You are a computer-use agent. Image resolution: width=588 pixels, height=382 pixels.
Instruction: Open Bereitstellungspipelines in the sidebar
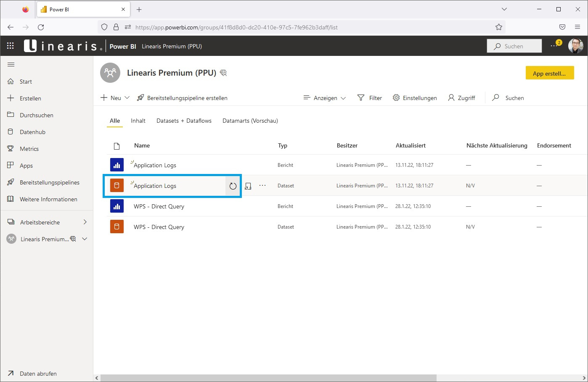pos(50,182)
